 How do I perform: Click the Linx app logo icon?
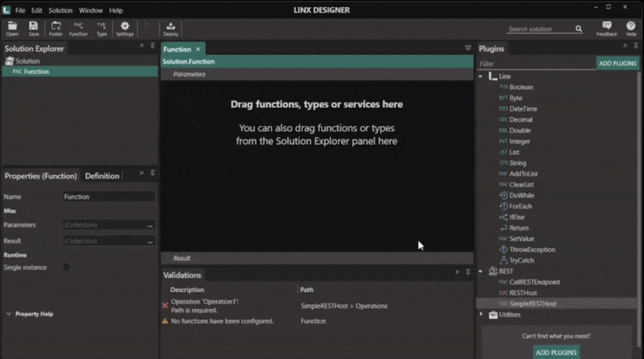6,10
